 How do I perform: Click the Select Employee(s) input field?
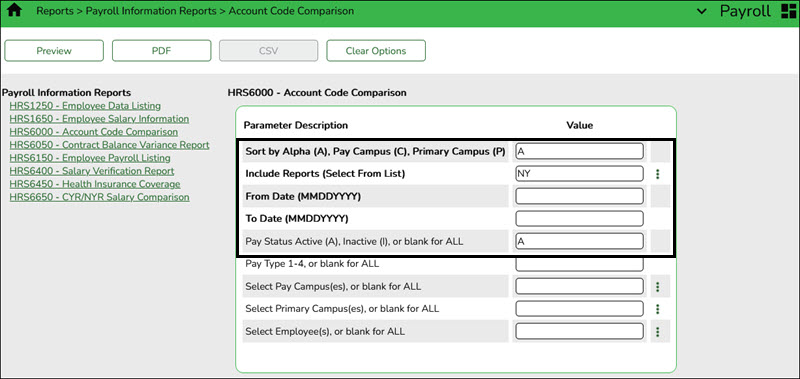(580, 332)
